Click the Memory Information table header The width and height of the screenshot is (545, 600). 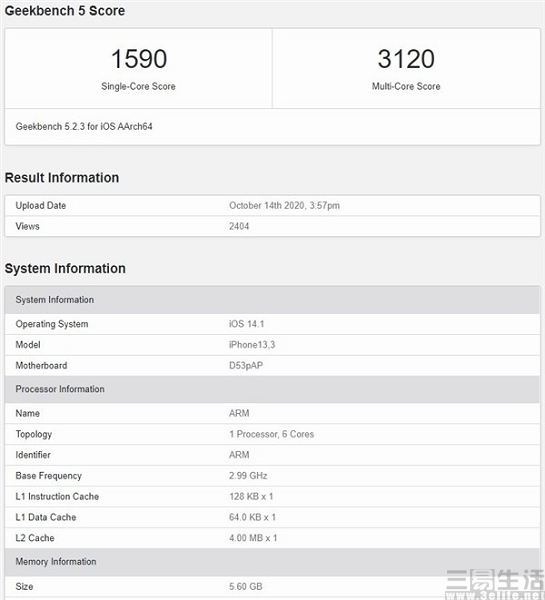tap(272, 562)
